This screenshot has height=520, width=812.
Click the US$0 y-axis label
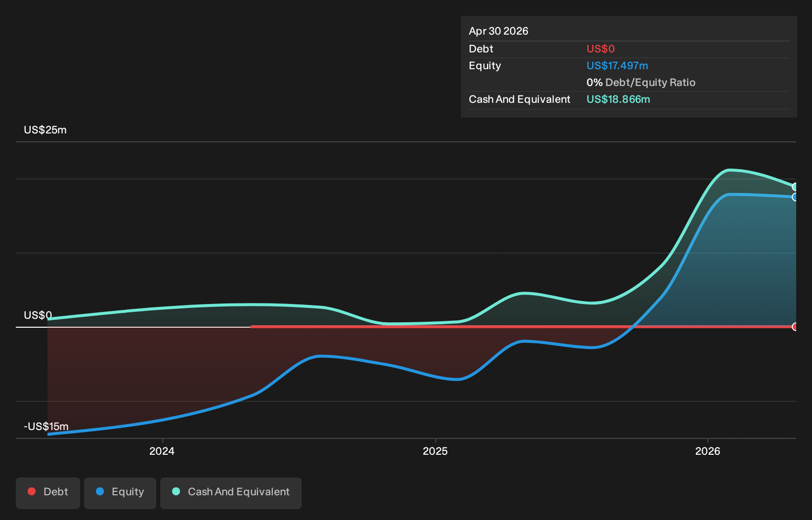pos(38,315)
